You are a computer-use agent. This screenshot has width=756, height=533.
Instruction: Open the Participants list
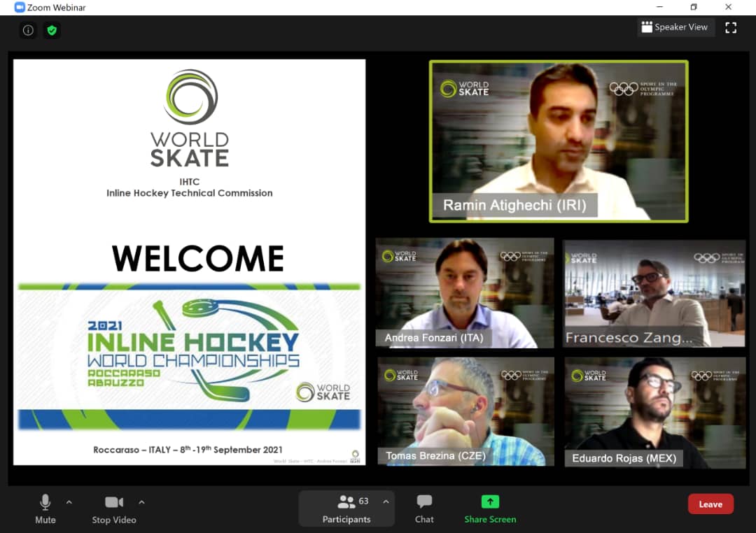point(346,509)
